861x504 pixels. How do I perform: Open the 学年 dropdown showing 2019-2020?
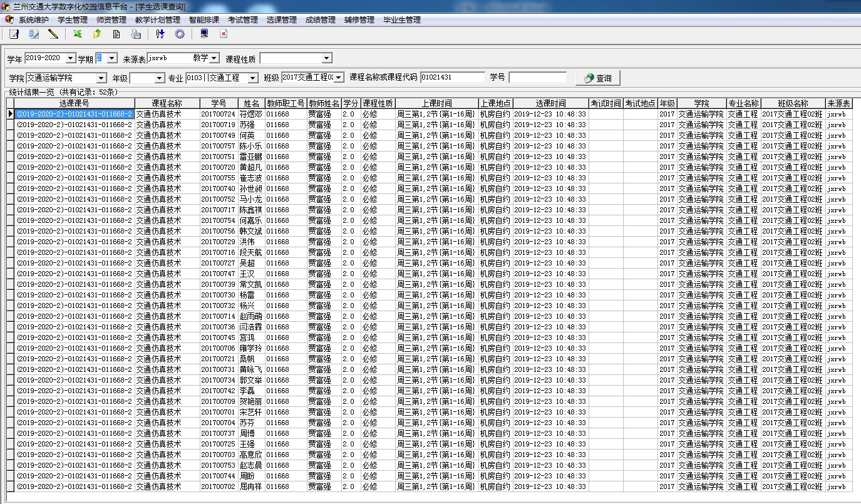pyautogui.click(x=70, y=58)
